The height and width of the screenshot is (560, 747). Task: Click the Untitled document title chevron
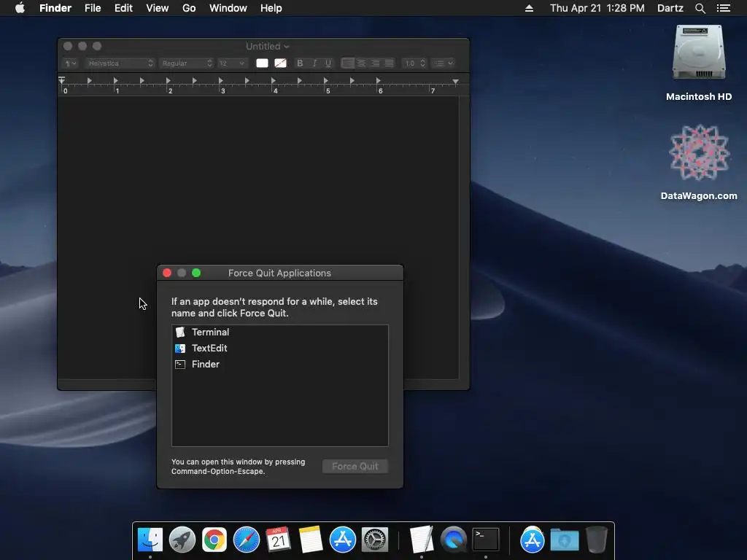286,47
